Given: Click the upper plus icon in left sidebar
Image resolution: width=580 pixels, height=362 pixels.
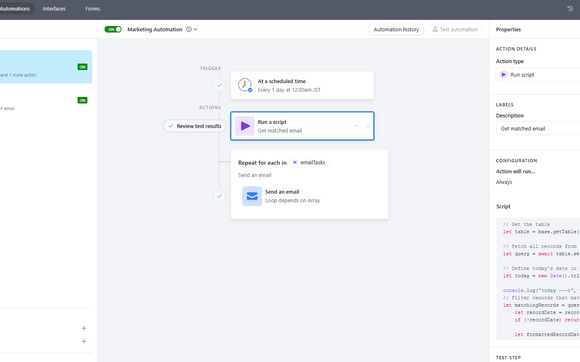Looking at the screenshot, I should click(84, 328).
